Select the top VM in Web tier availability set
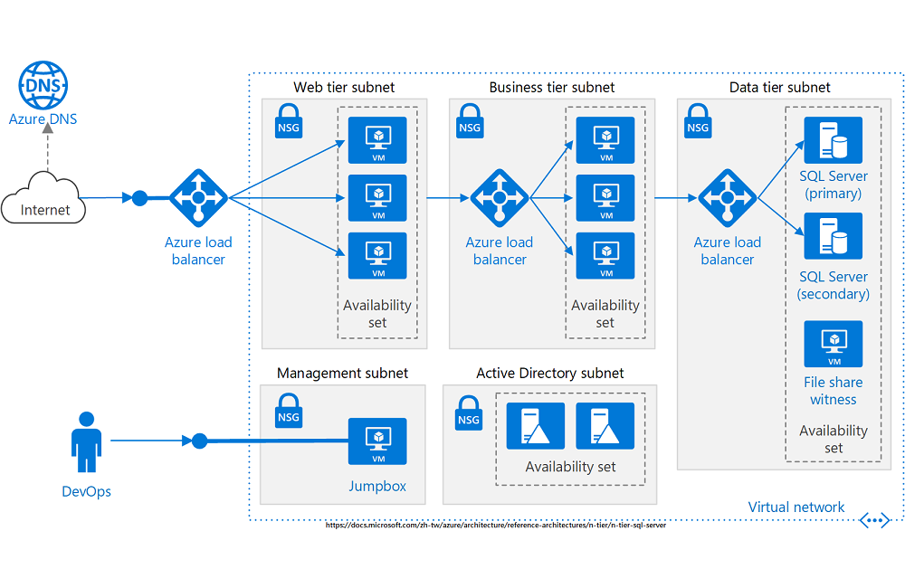Screen dimensions: 905x588 click(377, 140)
